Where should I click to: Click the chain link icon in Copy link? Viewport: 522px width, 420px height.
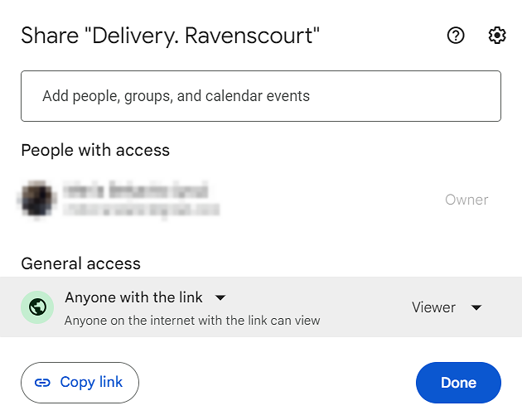(42, 383)
